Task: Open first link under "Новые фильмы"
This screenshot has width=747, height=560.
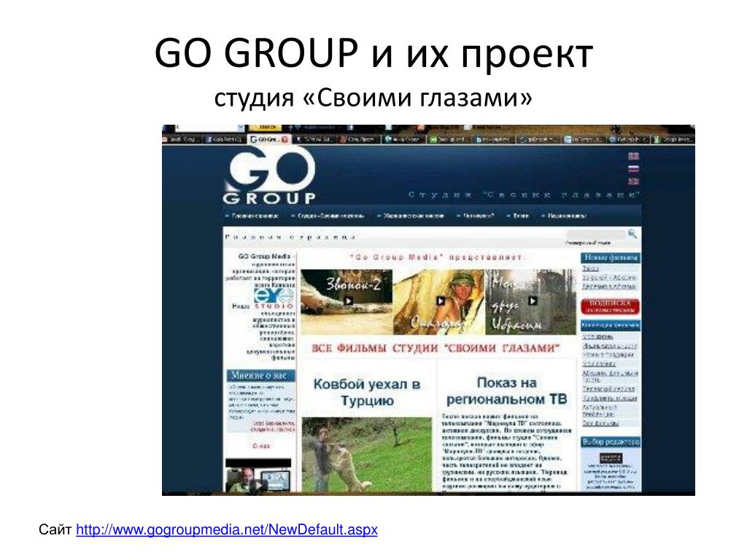Action: (x=589, y=268)
